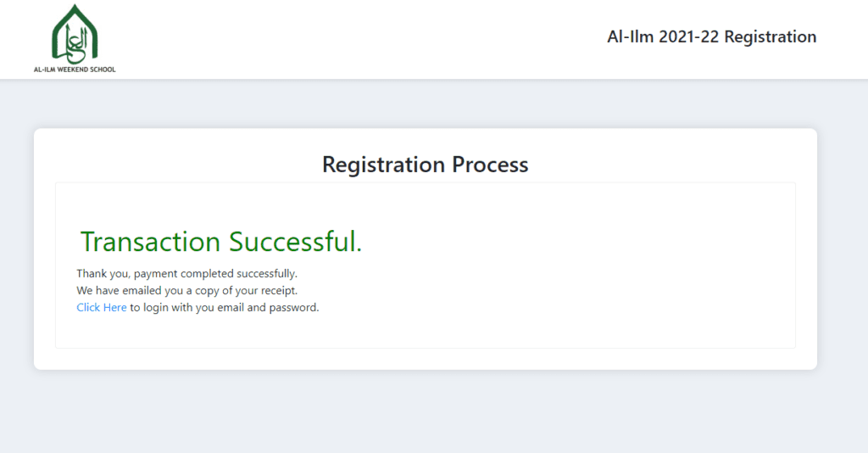Click the word Registration in the header title

coord(770,36)
